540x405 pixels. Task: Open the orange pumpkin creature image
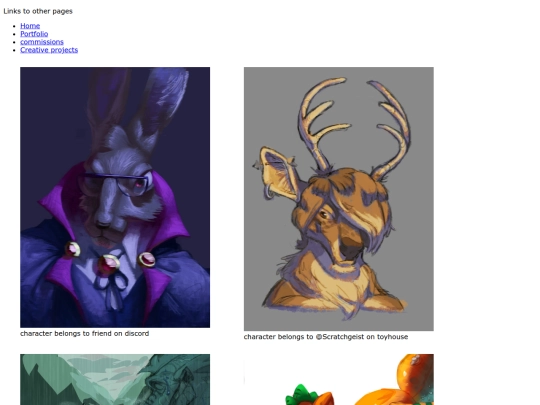[339, 380]
